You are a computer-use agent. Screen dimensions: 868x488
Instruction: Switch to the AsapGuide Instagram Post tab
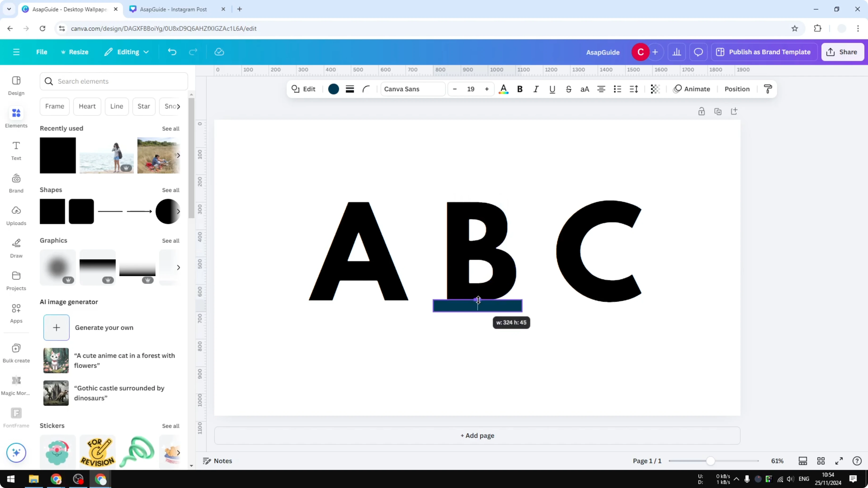coord(174,9)
